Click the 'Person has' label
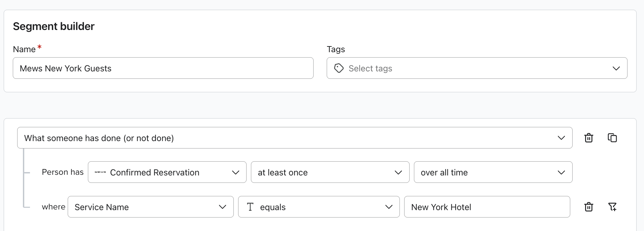The width and height of the screenshot is (644, 231). click(63, 172)
